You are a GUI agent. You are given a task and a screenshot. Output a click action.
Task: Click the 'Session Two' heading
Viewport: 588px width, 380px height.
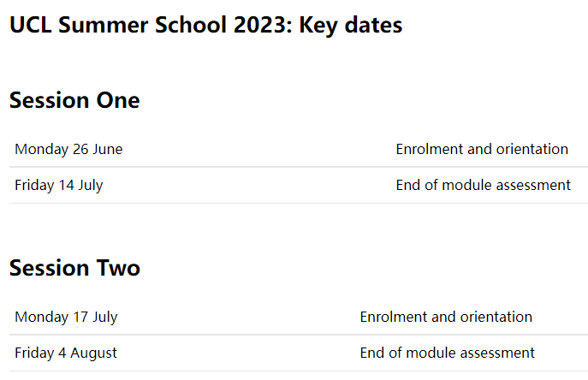[x=74, y=268]
